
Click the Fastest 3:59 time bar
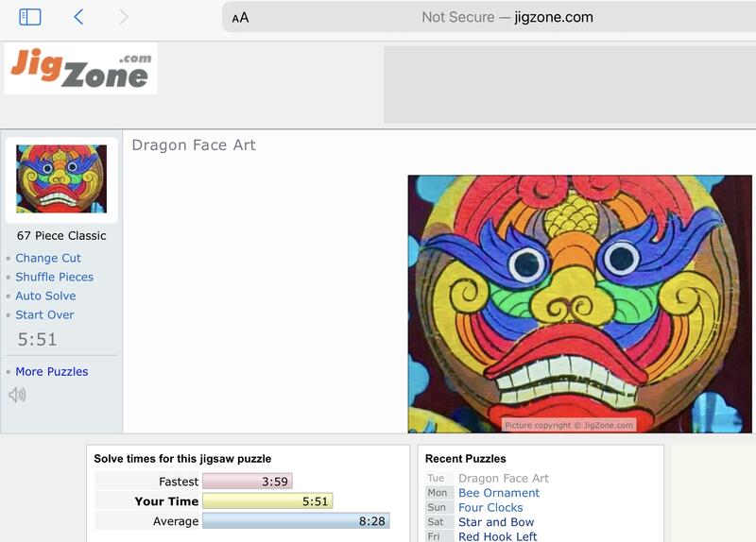(248, 482)
